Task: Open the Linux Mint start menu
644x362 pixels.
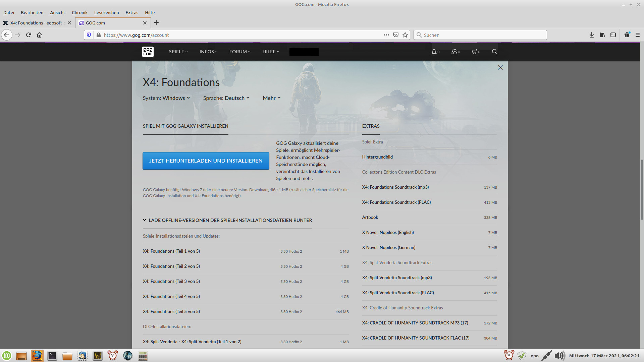Action: [7, 356]
